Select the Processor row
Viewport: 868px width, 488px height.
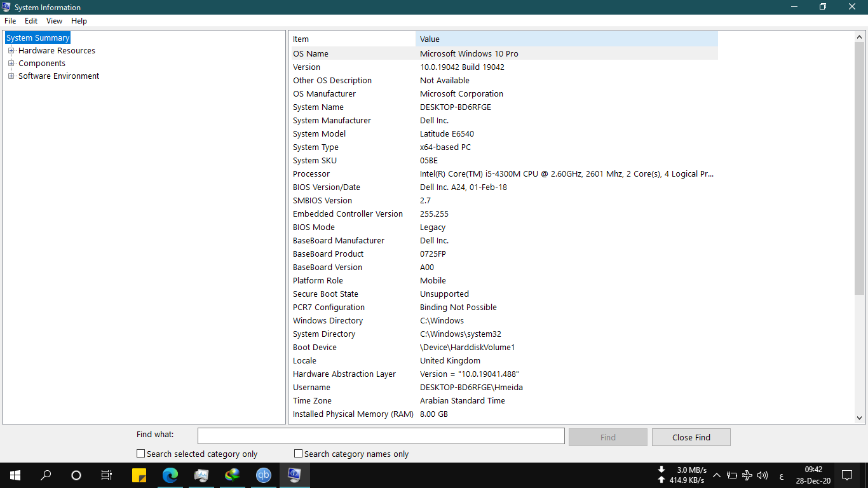click(505, 174)
